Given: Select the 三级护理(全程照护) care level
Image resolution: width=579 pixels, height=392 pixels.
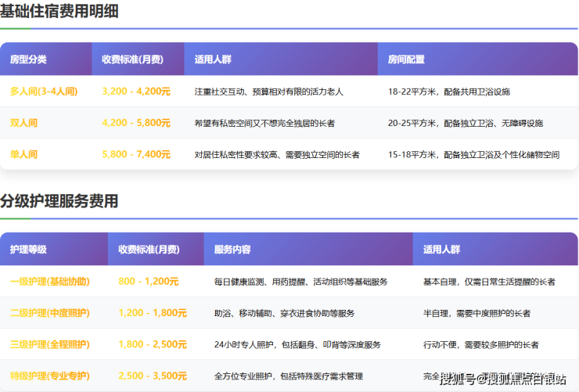Looking at the screenshot, I should [x=49, y=344].
